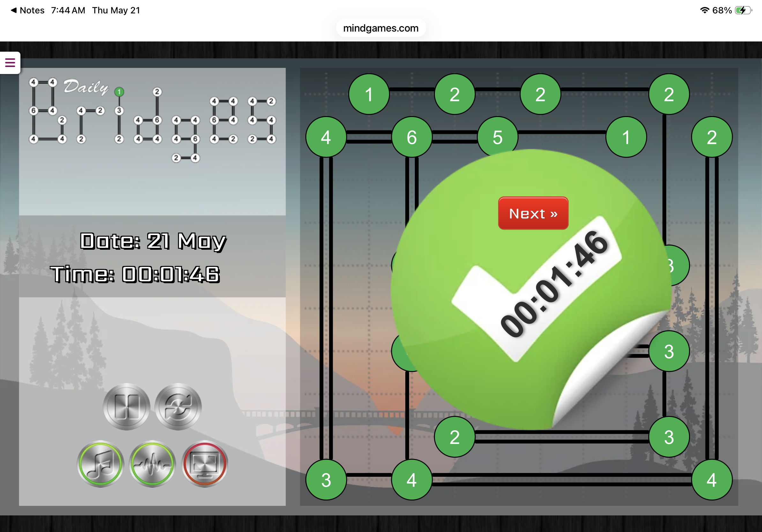Select the island numbered 6
Image resolution: width=762 pixels, height=532 pixels.
(x=412, y=137)
